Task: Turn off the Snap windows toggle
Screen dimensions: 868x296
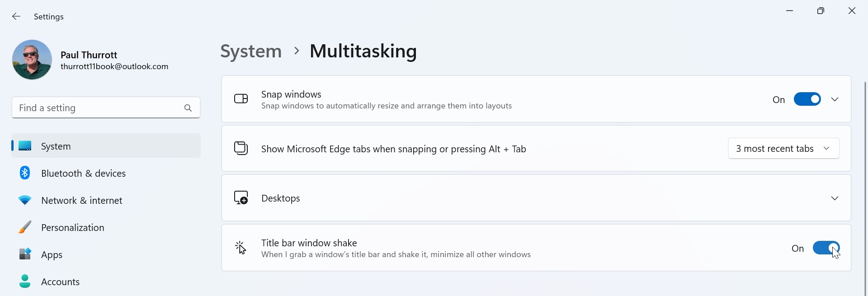Action: click(x=807, y=99)
